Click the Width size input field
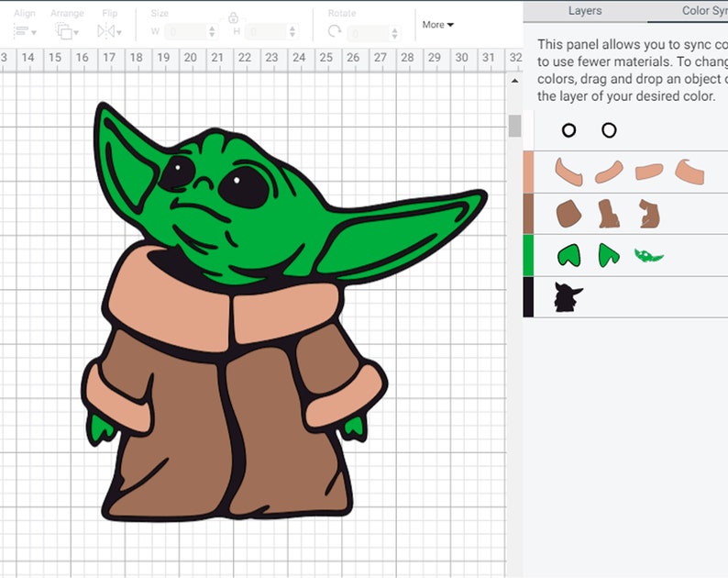 (x=186, y=32)
